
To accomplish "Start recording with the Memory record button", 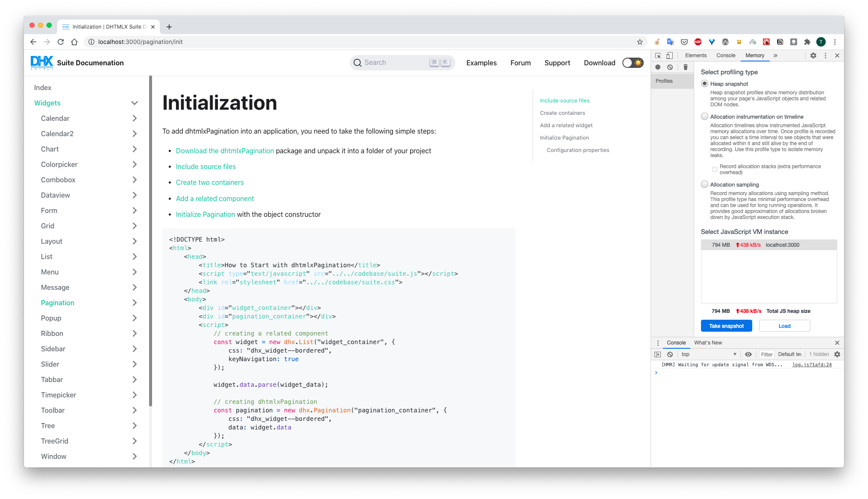I will point(658,67).
